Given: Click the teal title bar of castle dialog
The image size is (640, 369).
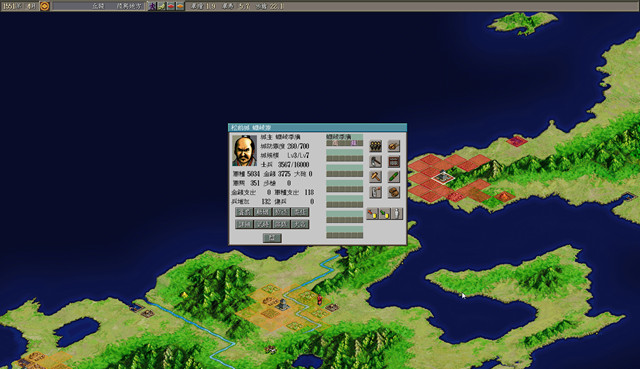Looking at the screenshot, I should pyautogui.click(x=318, y=127).
